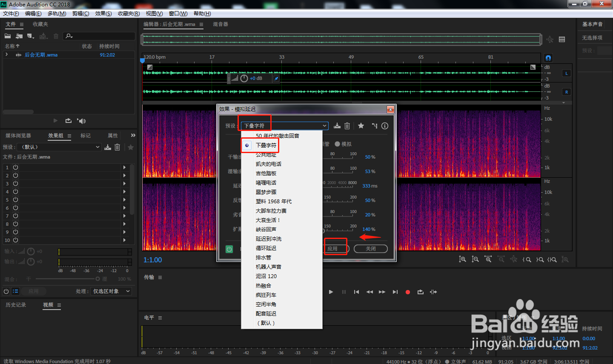
Task: Open effect slot 2 arrow menu
Action: click(x=124, y=176)
